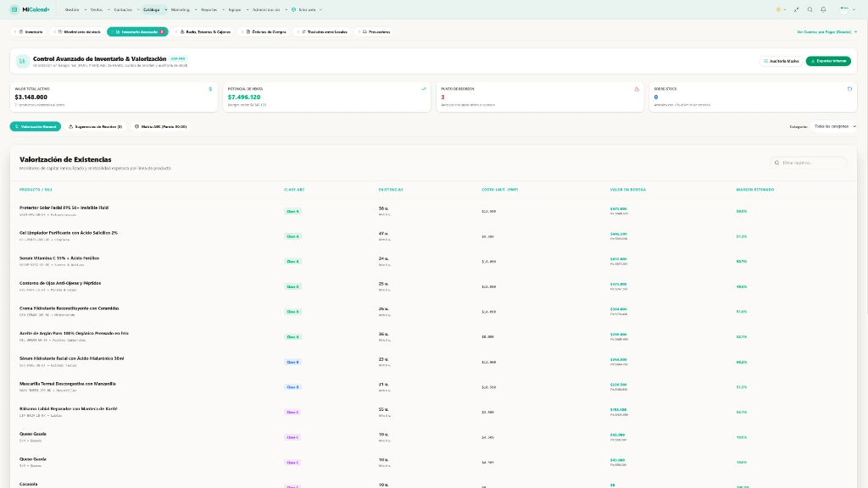Open the Sitio web menu
868x488 pixels.
click(x=307, y=9)
